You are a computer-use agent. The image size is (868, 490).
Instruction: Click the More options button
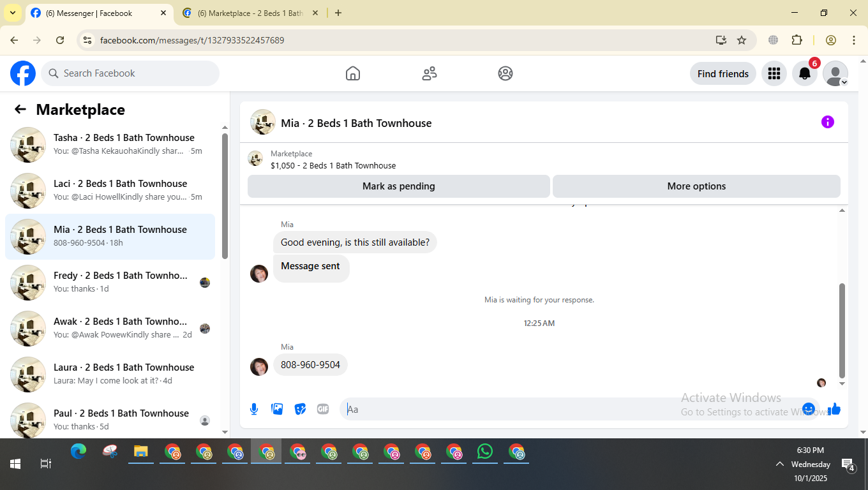[696, 186]
